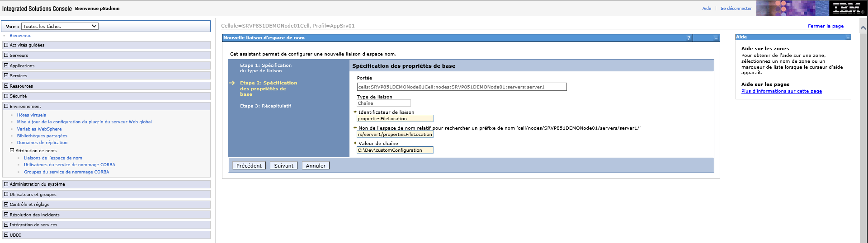
Task: Expand the Résolution des incidents section
Action: coord(6,215)
